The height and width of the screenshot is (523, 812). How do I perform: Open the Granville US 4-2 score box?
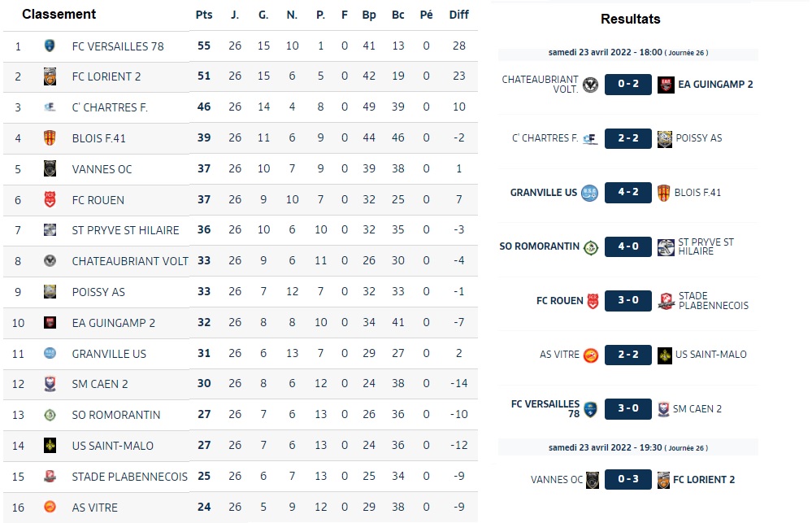[628, 192]
